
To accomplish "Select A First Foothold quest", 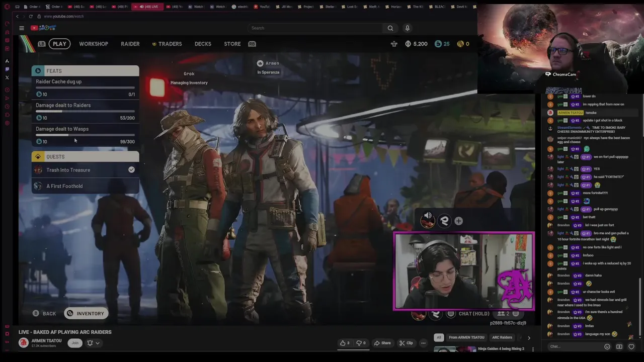I will (x=85, y=186).
